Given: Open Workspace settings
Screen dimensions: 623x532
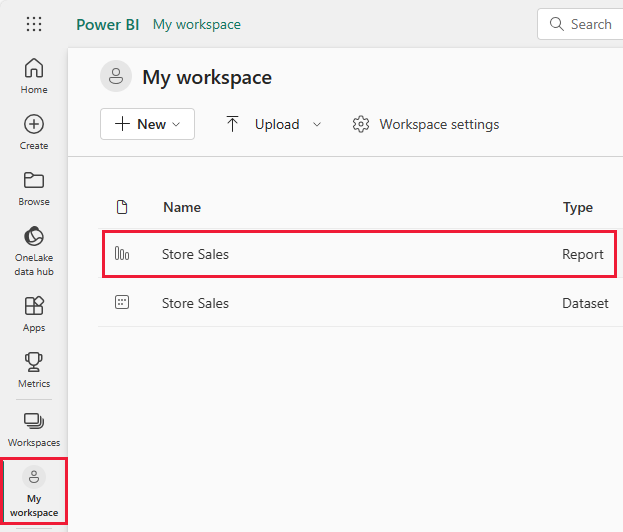Looking at the screenshot, I should [426, 124].
